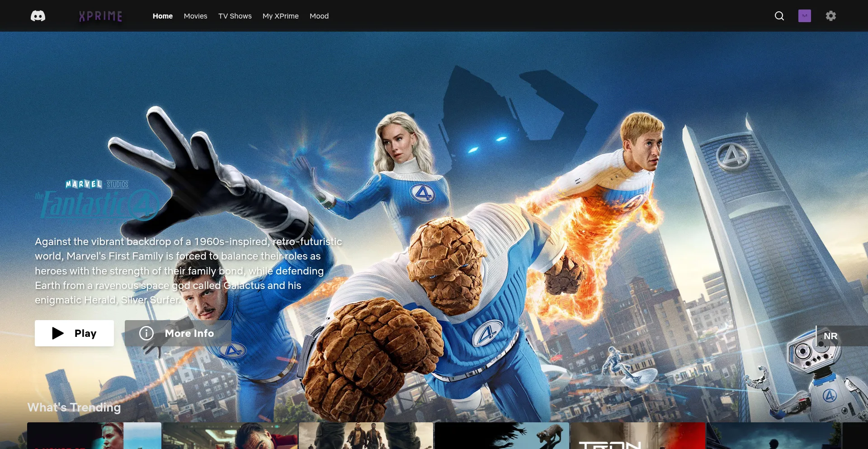Click the NR rating badge

[x=830, y=336]
